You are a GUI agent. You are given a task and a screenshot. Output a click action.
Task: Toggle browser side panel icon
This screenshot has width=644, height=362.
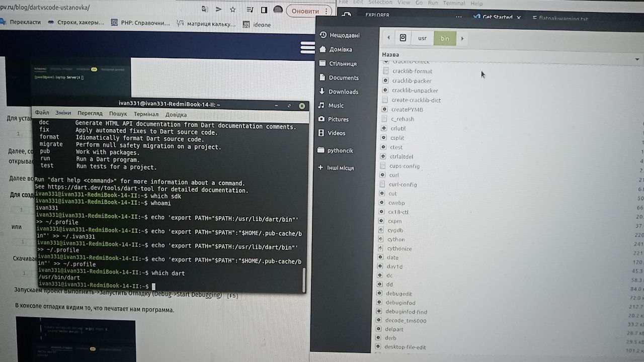coord(264,10)
